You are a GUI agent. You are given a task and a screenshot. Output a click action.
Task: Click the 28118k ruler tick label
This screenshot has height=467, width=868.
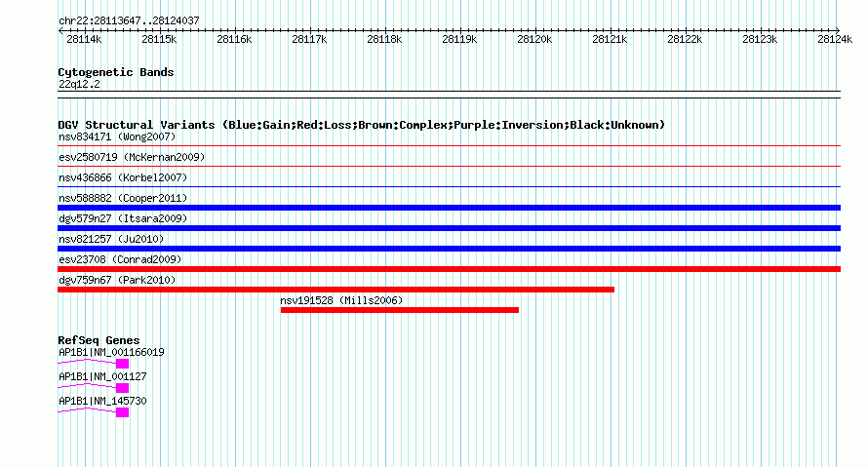(x=384, y=39)
